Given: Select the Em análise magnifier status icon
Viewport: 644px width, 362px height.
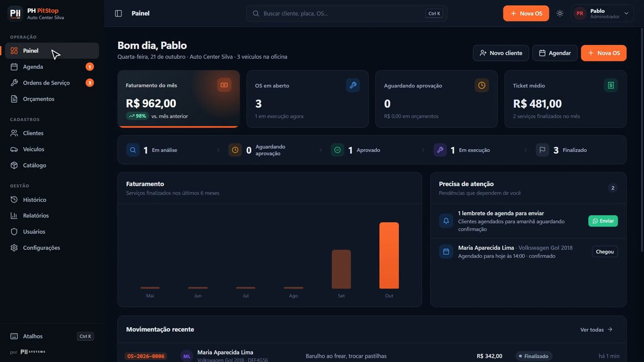Looking at the screenshot, I should point(133,150).
